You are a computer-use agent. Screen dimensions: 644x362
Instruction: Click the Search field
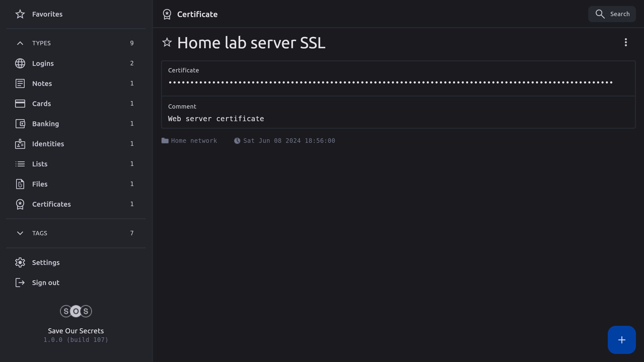pos(612,14)
